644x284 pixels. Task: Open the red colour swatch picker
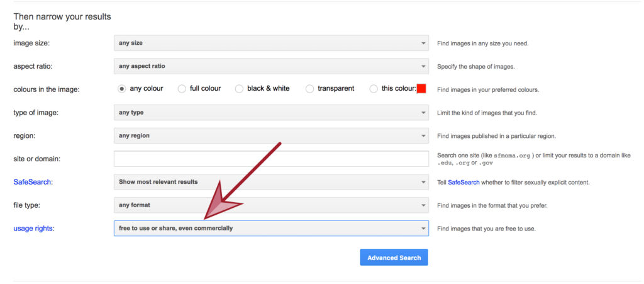click(x=421, y=88)
